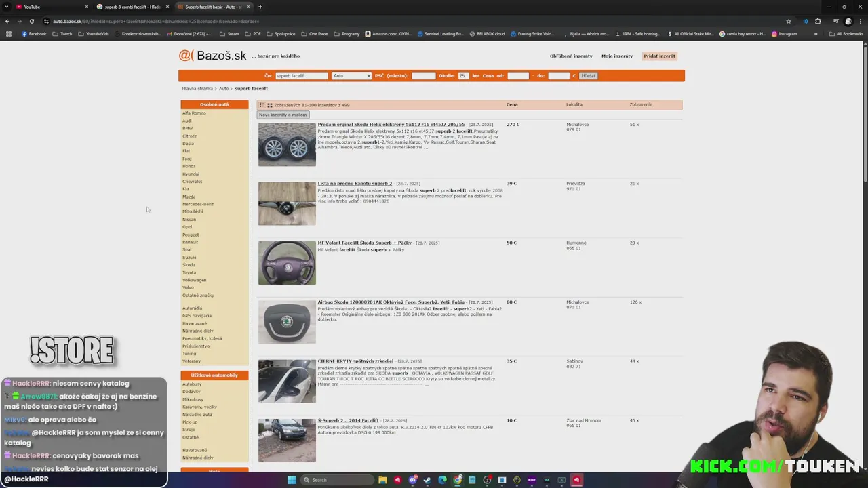
Task: Reload the current page
Action: point(32,21)
